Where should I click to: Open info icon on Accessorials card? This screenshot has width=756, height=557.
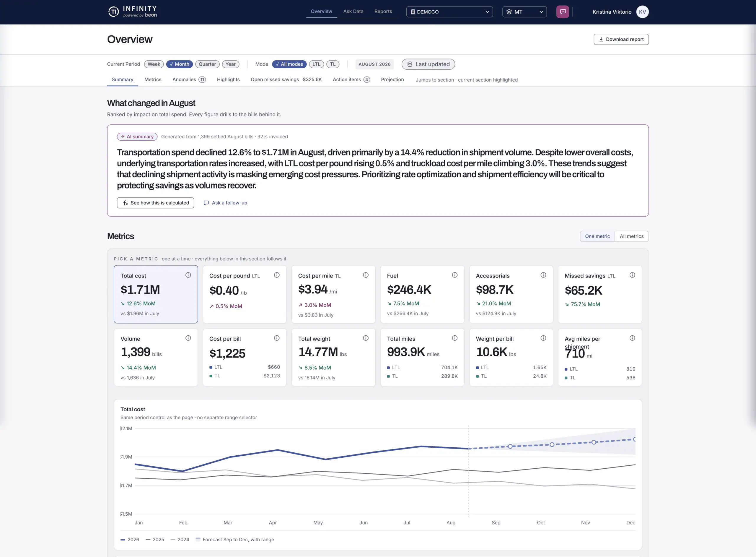[543, 275]
